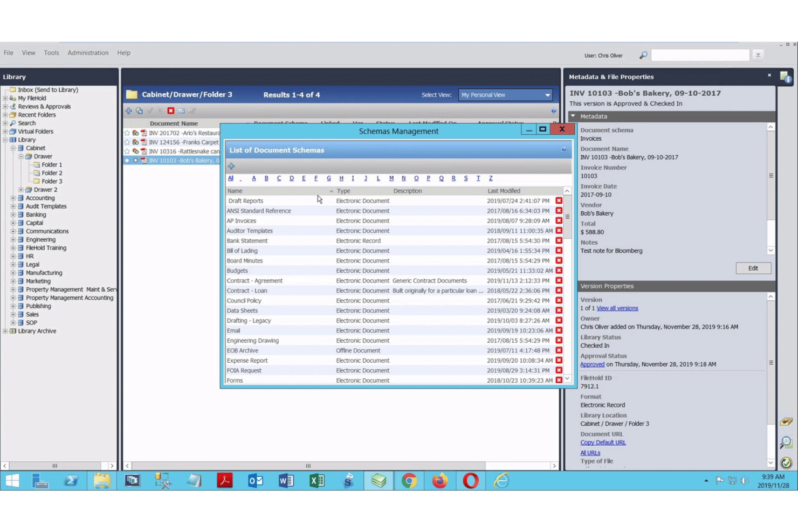Open the Select View dropdown
The width and height of the screenshot is (798, 532).
click(505, 95)
